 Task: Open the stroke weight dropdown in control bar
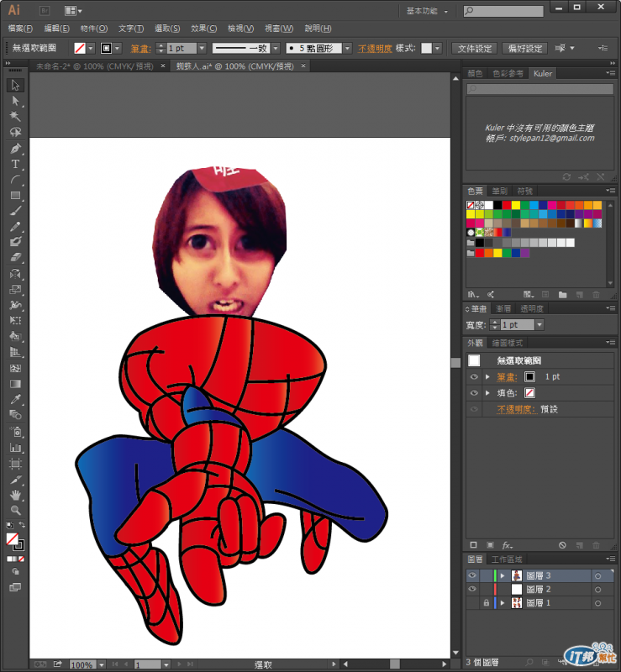202,49
